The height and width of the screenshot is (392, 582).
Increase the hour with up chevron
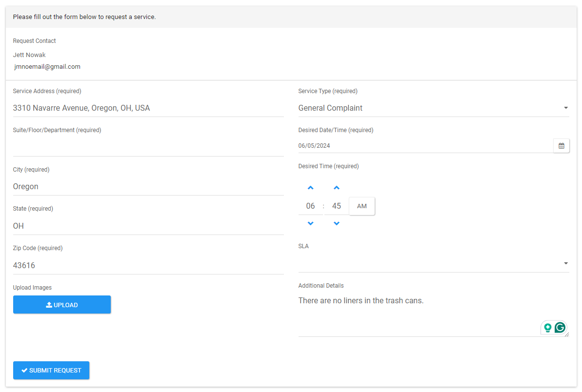click(311, 188)
